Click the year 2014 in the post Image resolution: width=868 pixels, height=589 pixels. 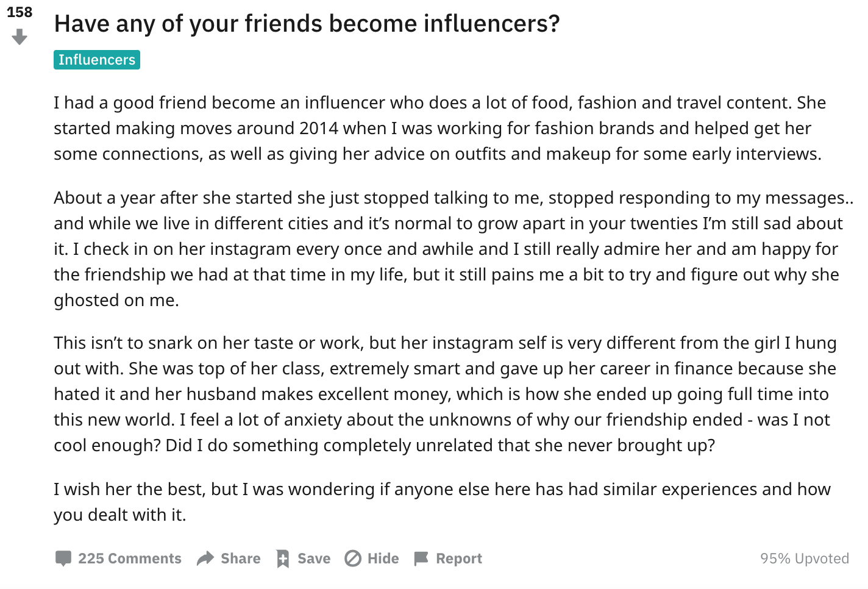pos(318,128)
